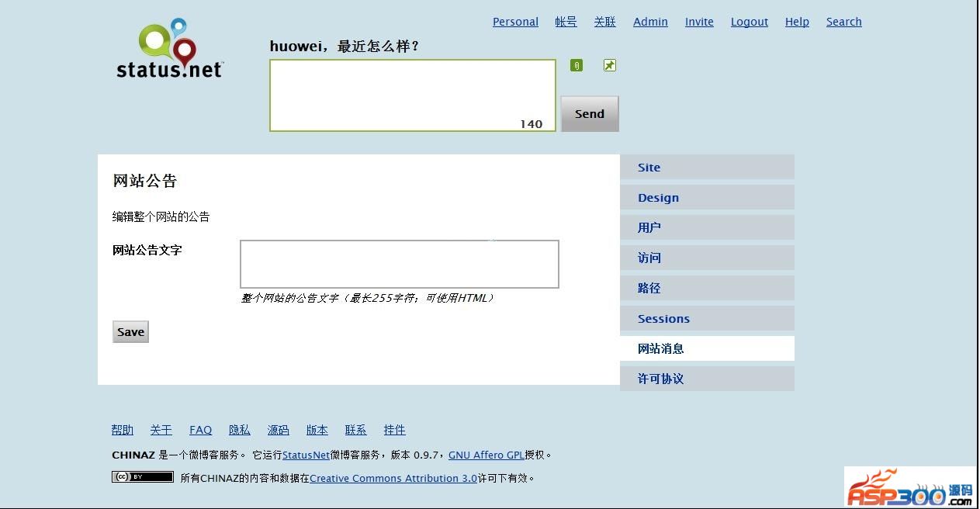Select the 访问 admin panel

(x=707, y=258)
